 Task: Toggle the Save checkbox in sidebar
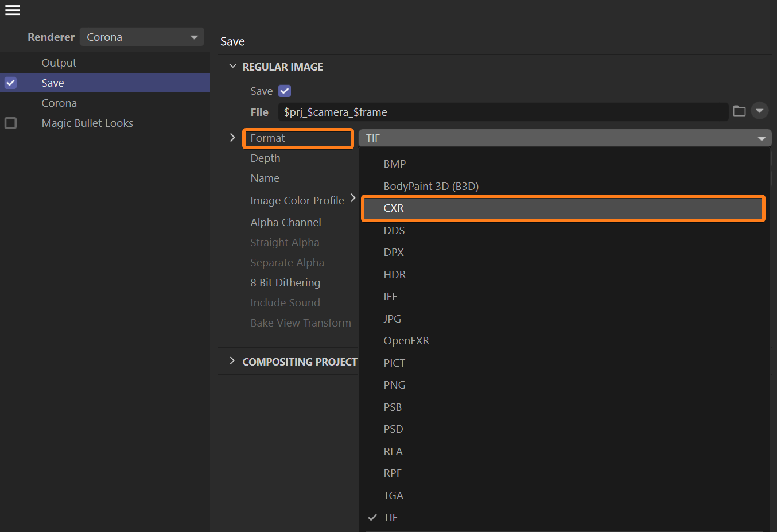(10, 83)
